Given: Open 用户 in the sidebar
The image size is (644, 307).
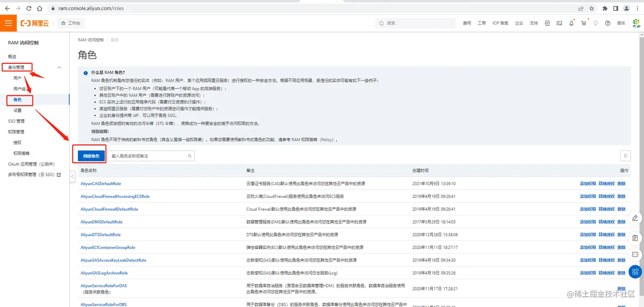Looking at the screenshot, I should [x=17, y=78].
